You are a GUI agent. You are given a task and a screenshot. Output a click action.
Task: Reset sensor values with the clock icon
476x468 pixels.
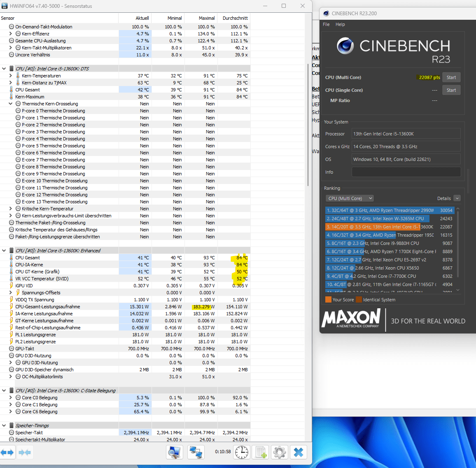pos(242,452)
